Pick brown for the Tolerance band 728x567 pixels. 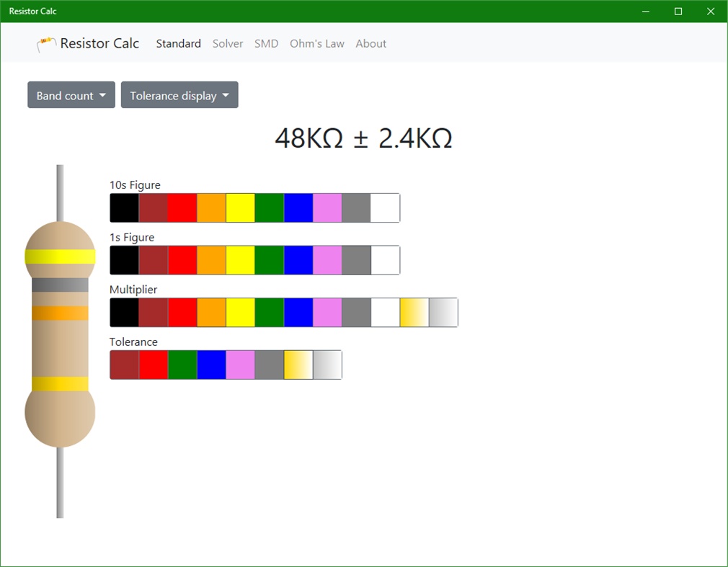click(x=124, y=365)
